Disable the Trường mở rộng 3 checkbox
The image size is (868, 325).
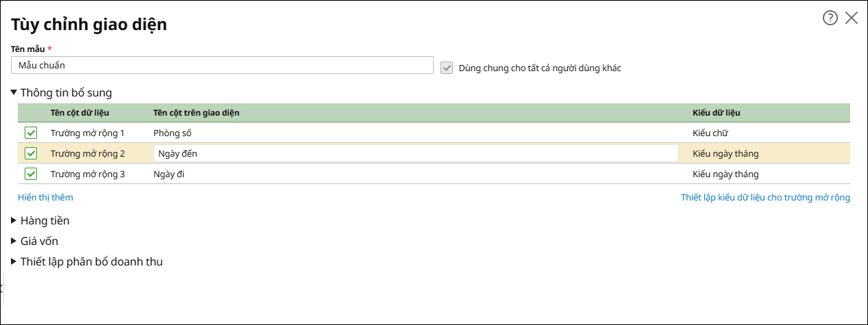click(x=31, y=174)
